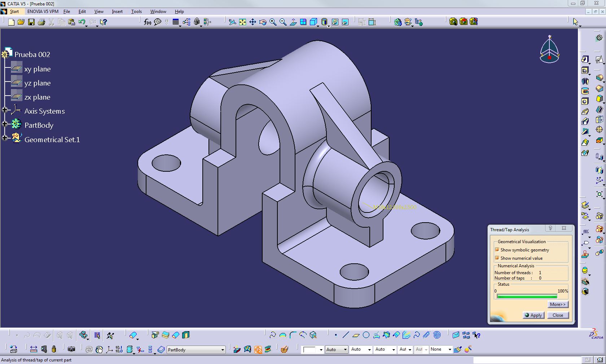Click the green analysis status progress bar
The width and height of the screenshot is (606, 364).
coord(527,296)
